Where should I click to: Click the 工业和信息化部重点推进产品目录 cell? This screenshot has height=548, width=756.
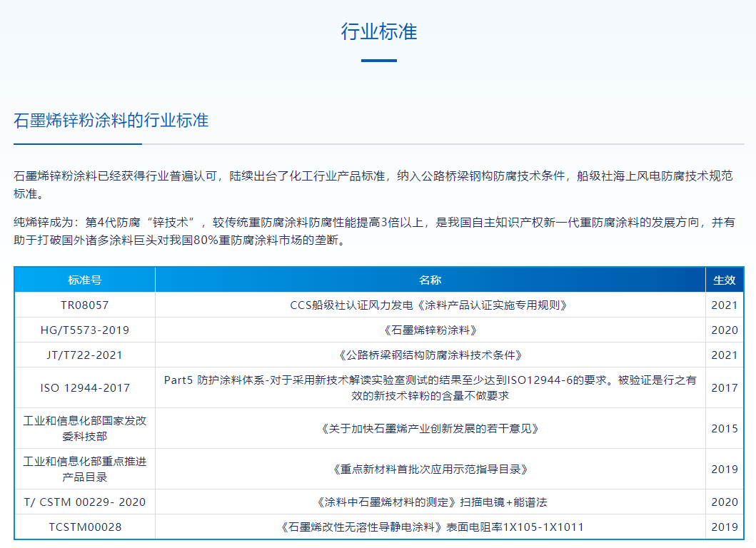pyautogui.click(x=85, y=469)
